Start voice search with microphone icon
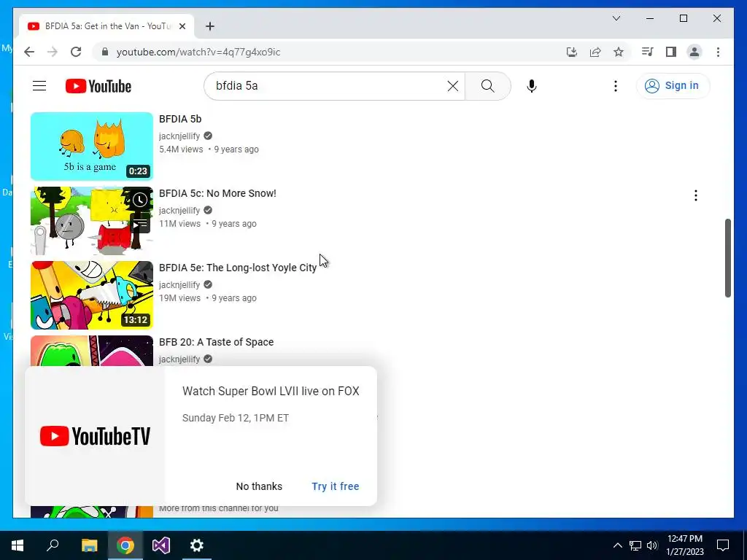747x560 pixels. click(x=532, y=86)
